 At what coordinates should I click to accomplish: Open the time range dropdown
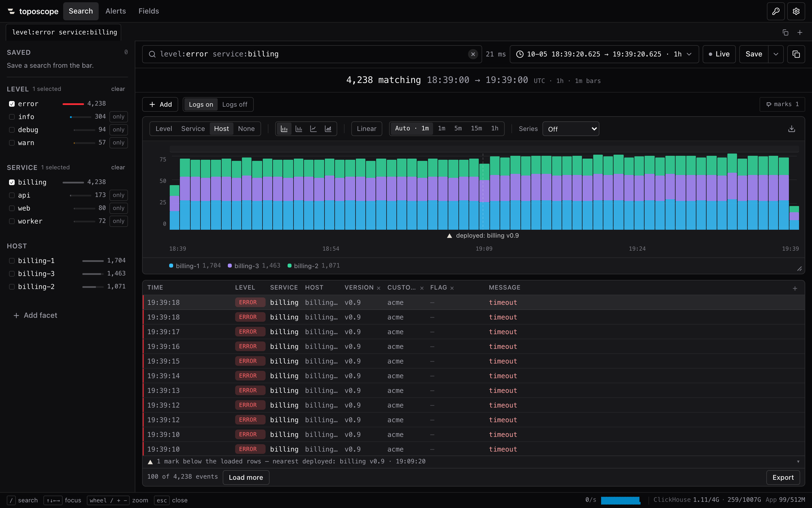(x=604, y=54)
